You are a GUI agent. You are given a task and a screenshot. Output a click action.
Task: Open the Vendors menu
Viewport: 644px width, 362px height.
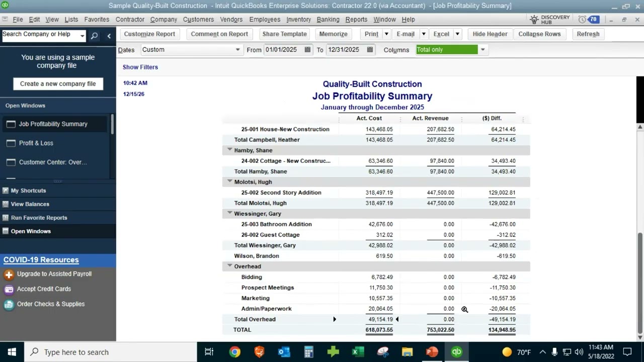(231, 20)
